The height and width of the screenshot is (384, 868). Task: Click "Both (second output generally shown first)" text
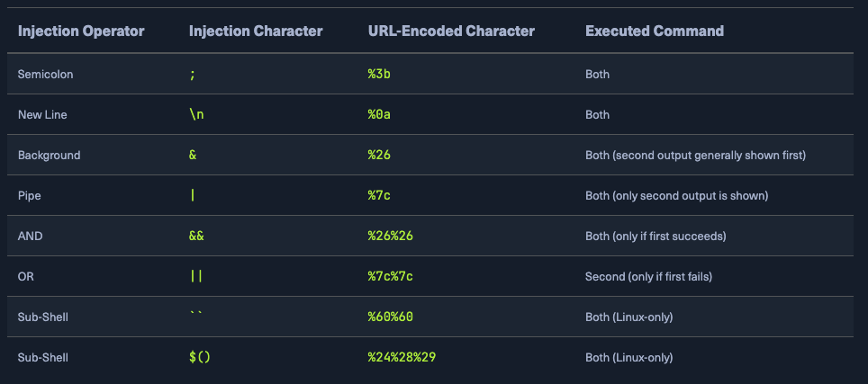coord(695,156)
